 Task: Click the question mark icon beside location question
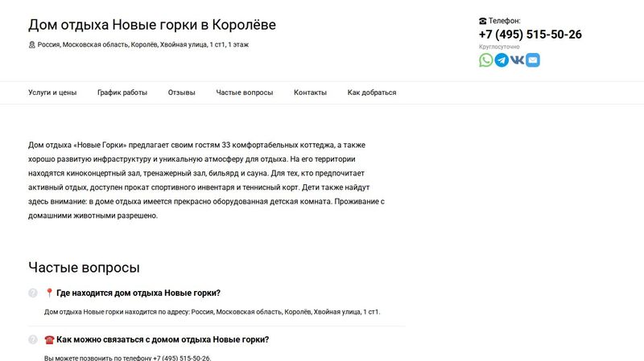tap(33, 293)
